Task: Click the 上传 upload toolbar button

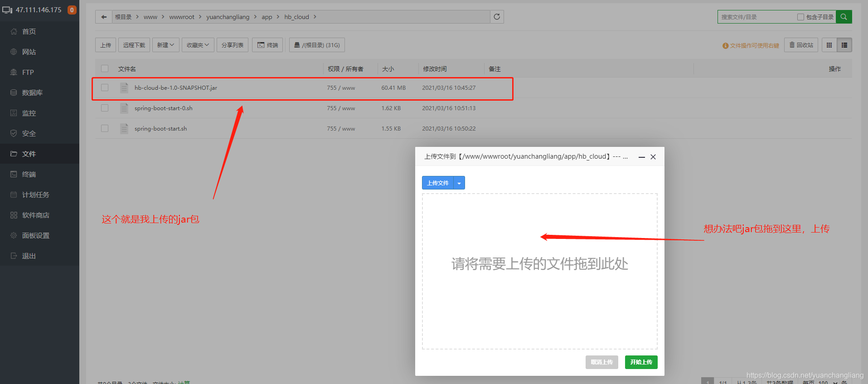Action: (106, 45)
